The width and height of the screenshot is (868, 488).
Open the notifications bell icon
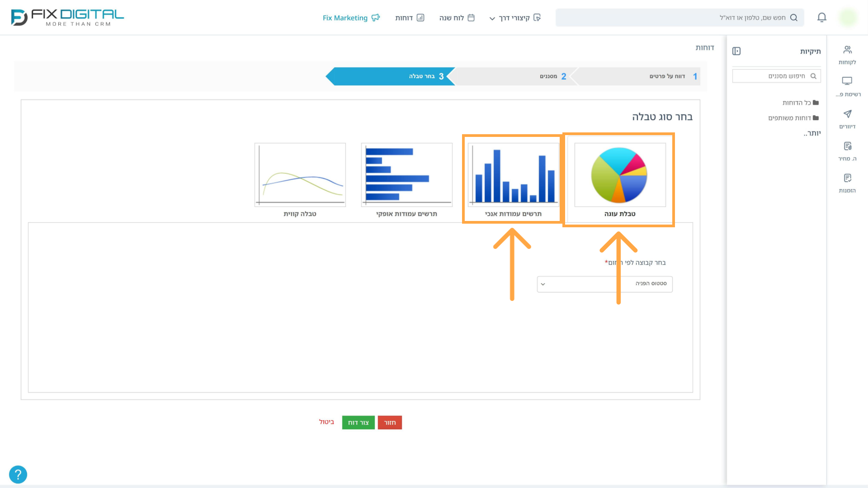tap(822, 18)
